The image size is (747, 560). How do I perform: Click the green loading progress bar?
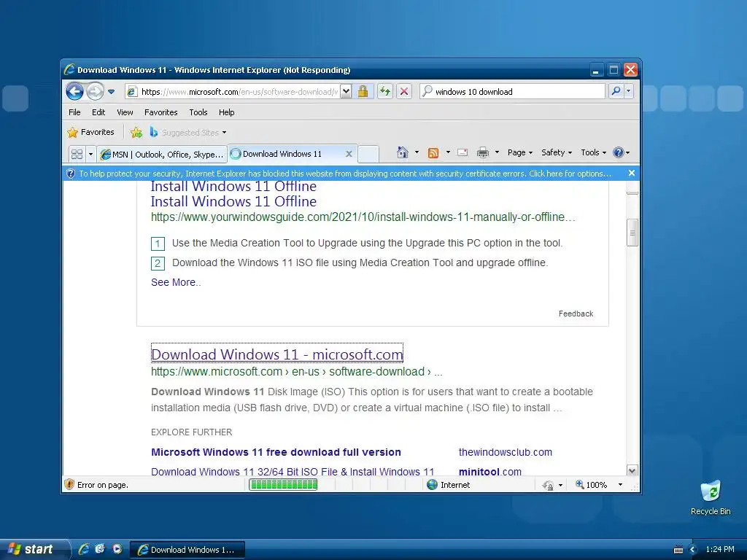tap(284, 485)
